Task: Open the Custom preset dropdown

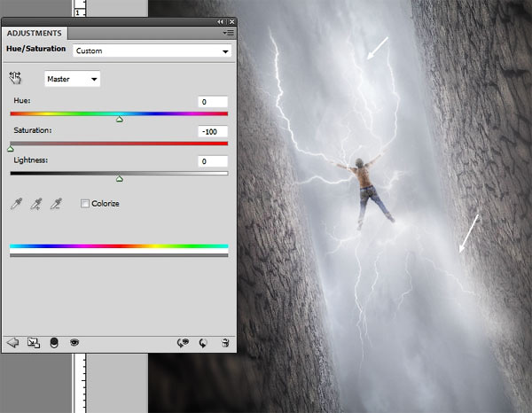Action: tap(151, 51)
